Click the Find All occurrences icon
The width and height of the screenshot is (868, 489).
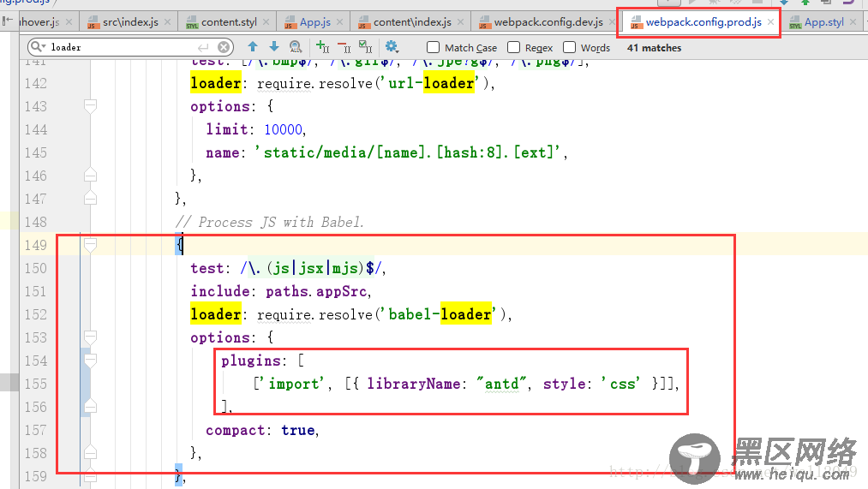[x=296, y=47]
